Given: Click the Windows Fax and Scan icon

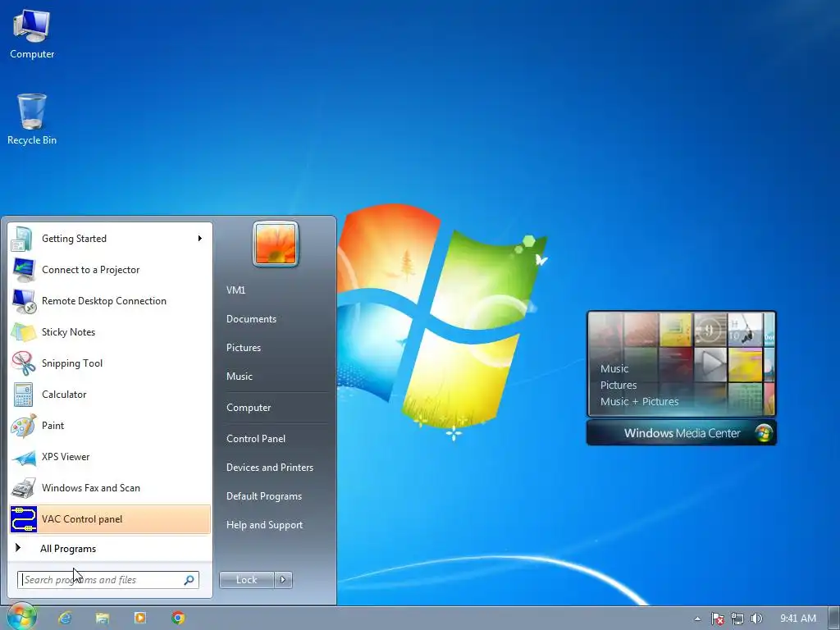Looking at the screenshot, I should [x=24, y=488].
